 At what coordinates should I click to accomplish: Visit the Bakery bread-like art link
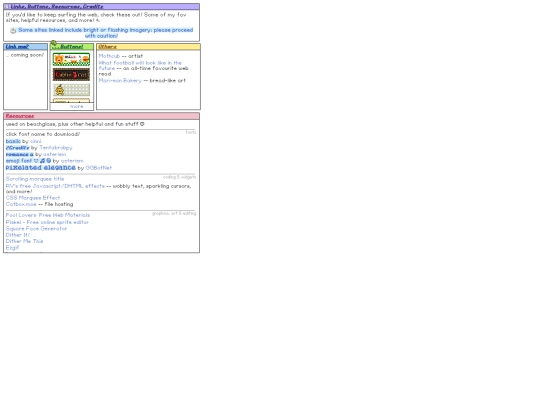[x=120, y=80]
